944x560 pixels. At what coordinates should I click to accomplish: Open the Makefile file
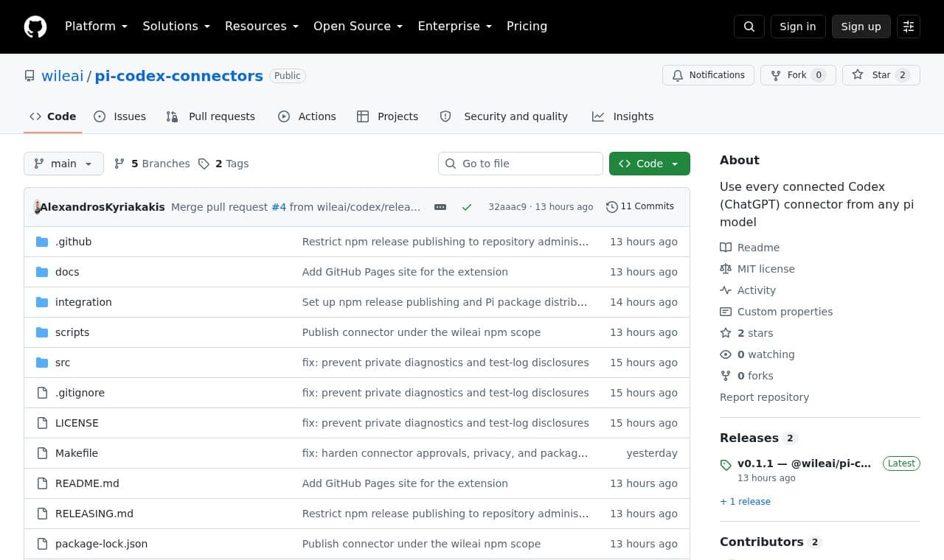coord(77,453)
